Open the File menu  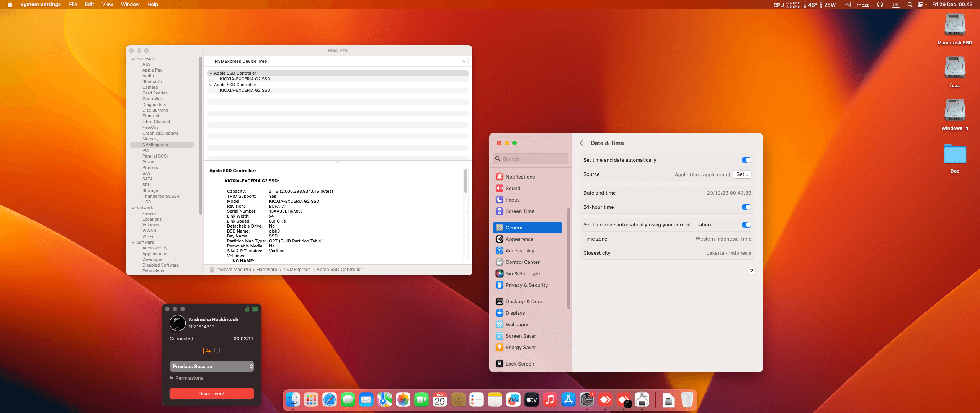[73, 5]
